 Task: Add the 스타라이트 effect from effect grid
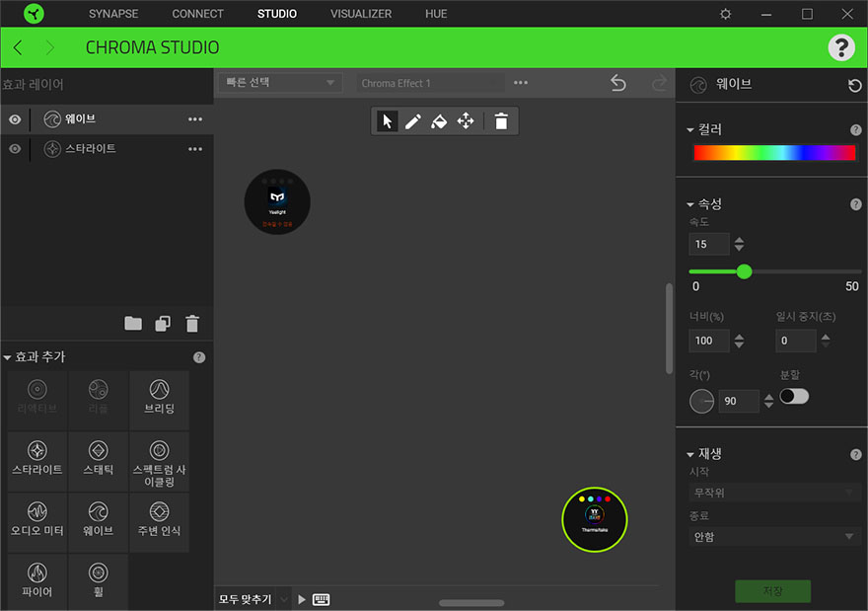[37, 461]
